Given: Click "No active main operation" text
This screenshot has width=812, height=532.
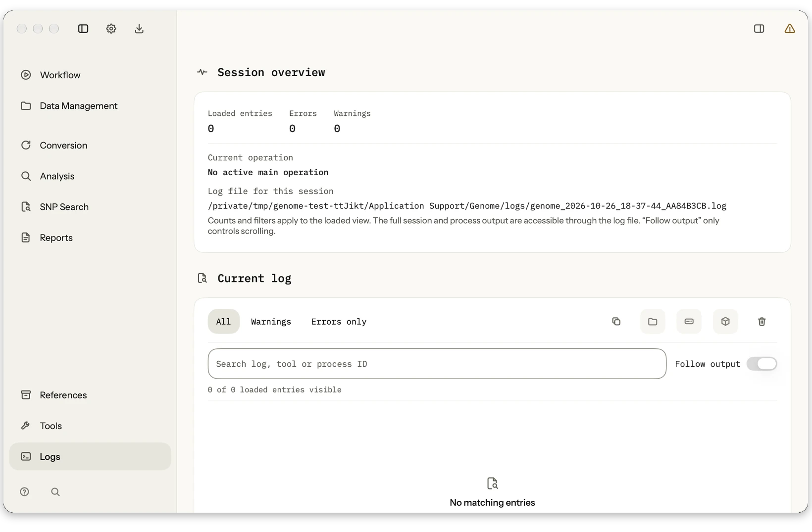Looking at the screenshot, I should coord(268,172).
